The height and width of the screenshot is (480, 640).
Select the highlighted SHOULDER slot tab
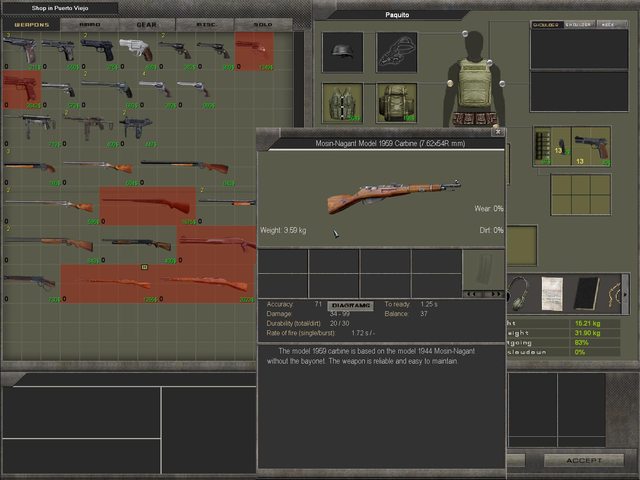547,24
